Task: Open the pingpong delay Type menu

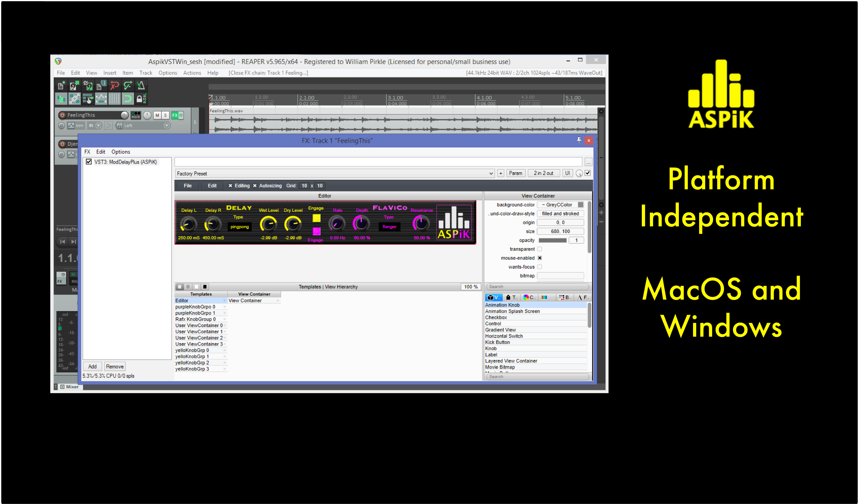Action: coord(240,227)
